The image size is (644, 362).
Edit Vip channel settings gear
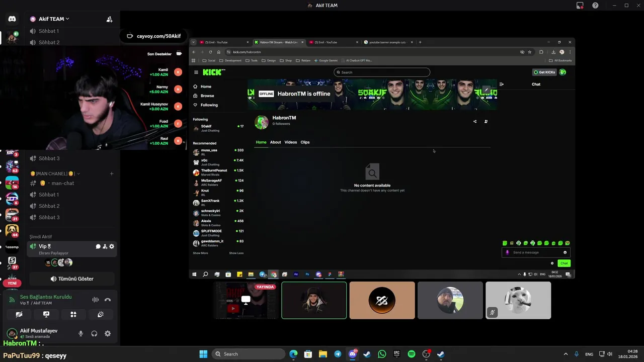pyautogui.click(x=112, y=246)
